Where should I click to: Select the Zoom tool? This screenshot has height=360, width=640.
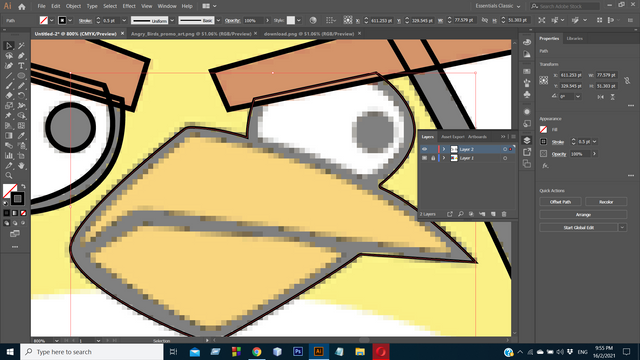tap(9, 176)
